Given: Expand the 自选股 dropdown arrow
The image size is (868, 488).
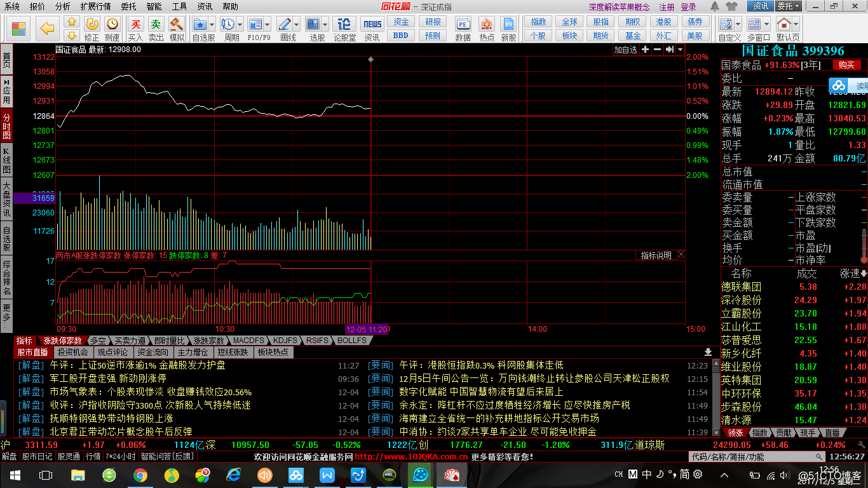Looking at the screenshot, I should pos(212,24).
